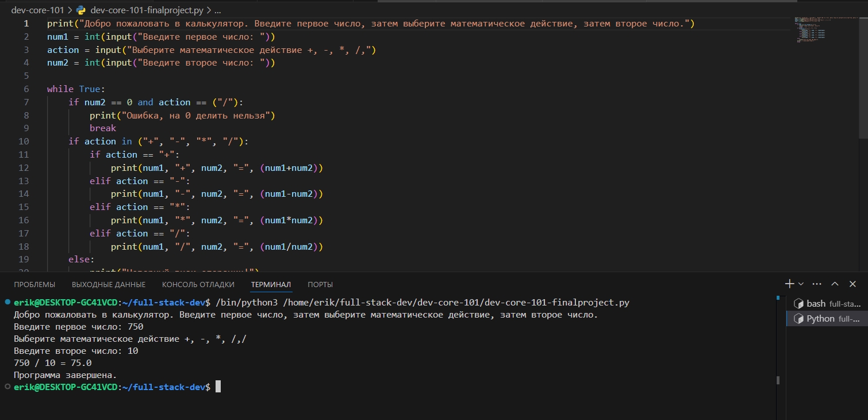
Task: Click the bash terminal cube icon
Action: coord(798,303)
